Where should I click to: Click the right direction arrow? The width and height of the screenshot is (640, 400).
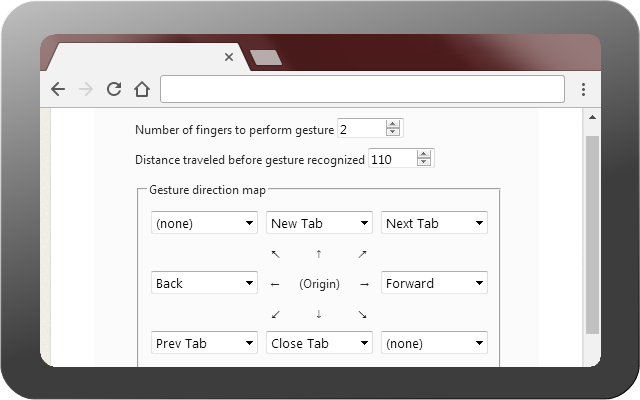pos(364,284)
